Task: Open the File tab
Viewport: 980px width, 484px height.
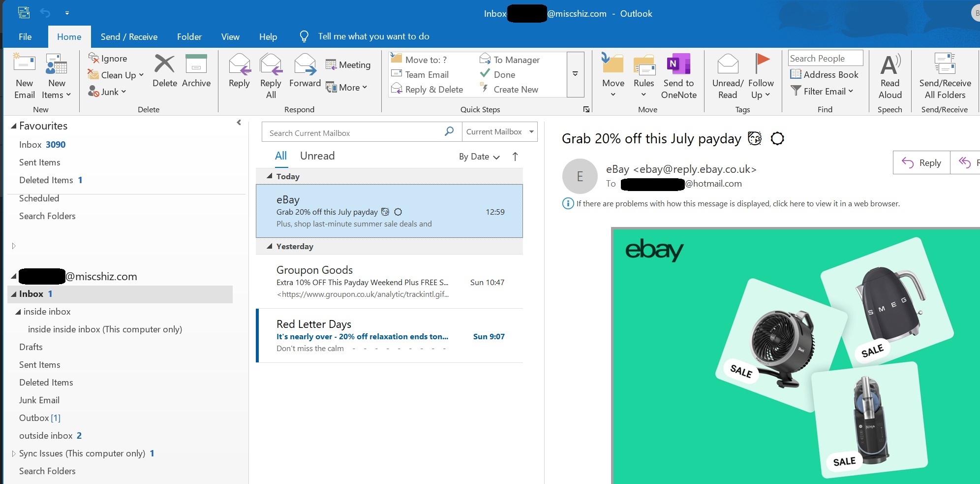Action: pos(25,36)
